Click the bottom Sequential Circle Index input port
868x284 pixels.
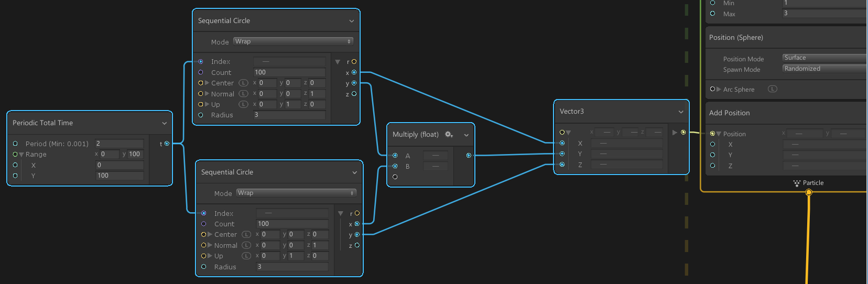[204, 213]
